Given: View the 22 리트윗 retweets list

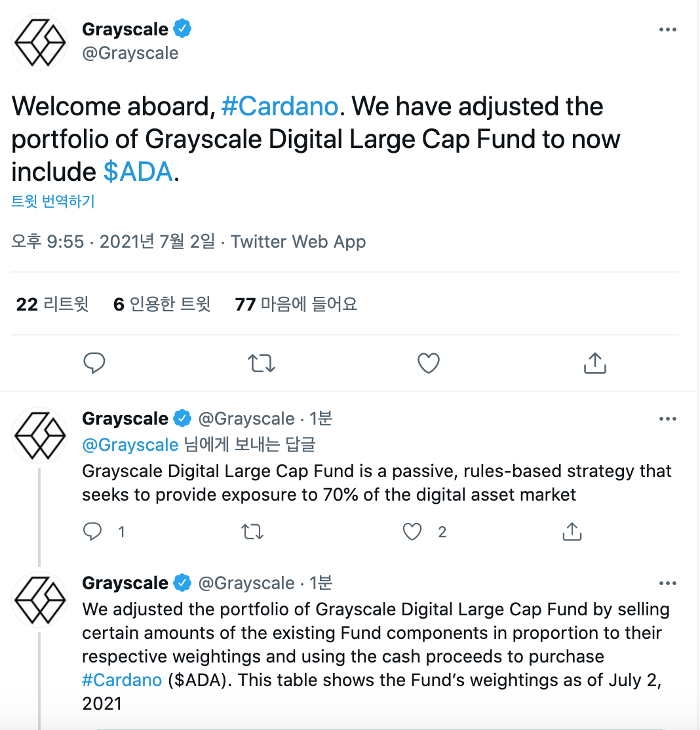Looking at the screenshot, I should click(x=52, y=304).
